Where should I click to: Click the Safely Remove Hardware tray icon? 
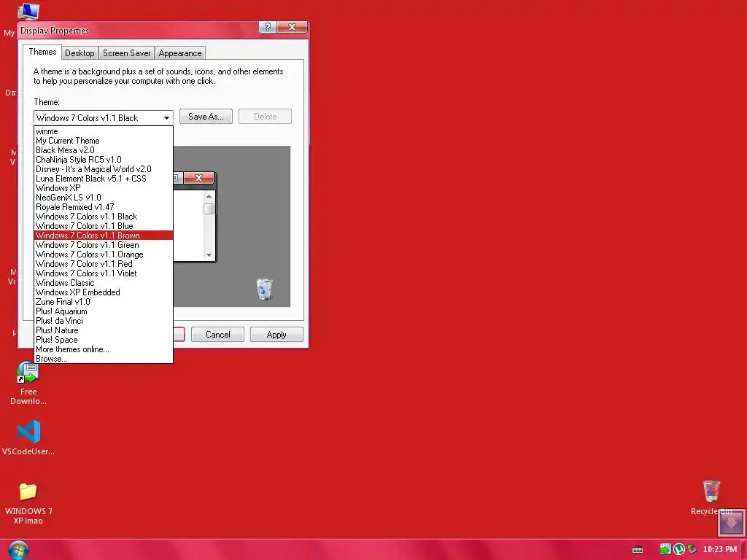[692, 549]
